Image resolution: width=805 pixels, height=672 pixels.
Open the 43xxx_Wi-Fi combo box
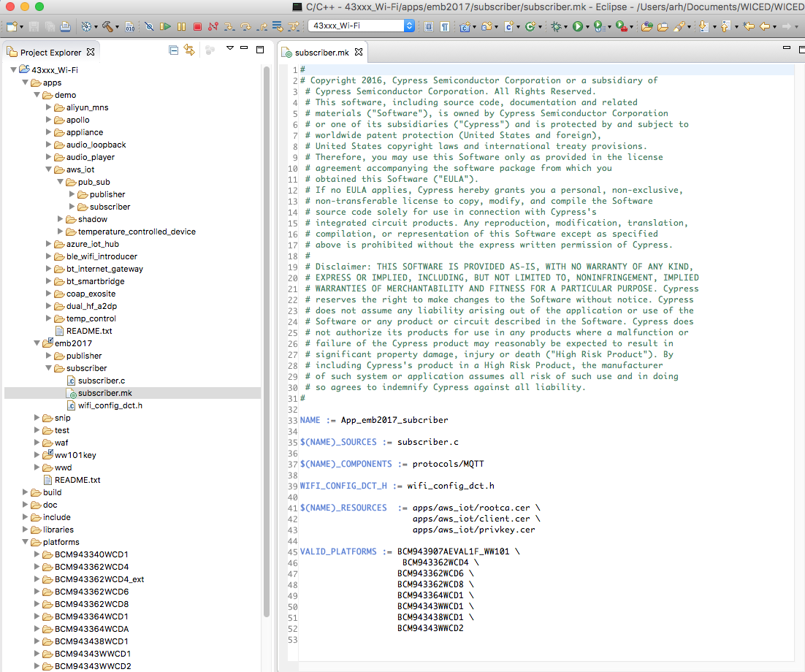(x=362, y=26)
